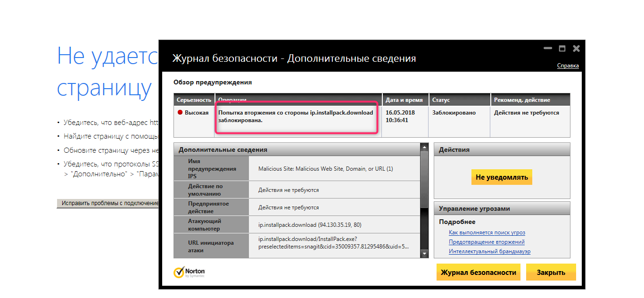
Task: Click the Имя предупреждения IPS row label
Action: [211, 168]
